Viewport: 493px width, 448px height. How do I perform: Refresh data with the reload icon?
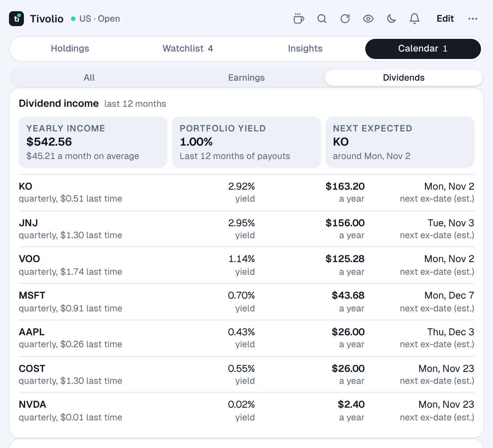tap(345, 19)
